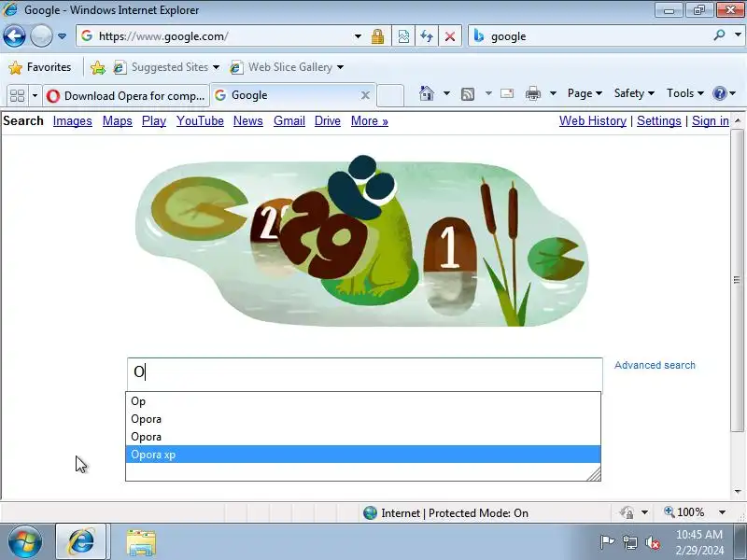This screenshot has width=747, height=560.
Task: Open Windows Explorer from taskbar
Action: pos(141,543)
